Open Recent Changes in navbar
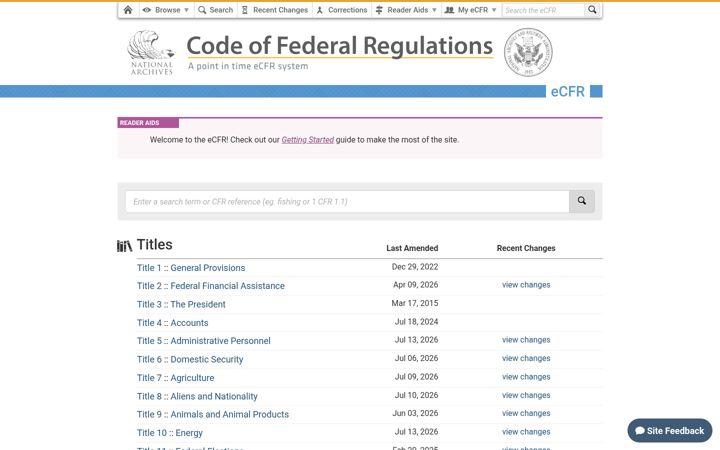 275,10
